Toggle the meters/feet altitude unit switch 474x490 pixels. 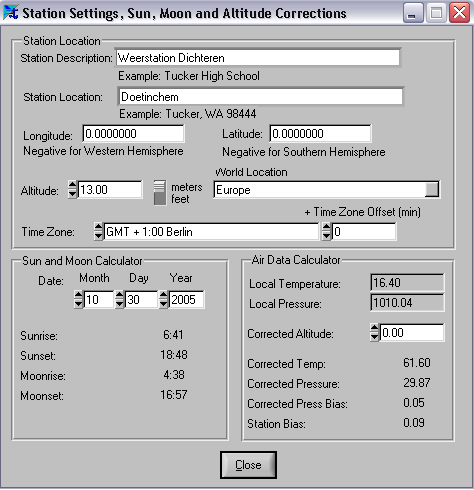(x=160, y=193)
